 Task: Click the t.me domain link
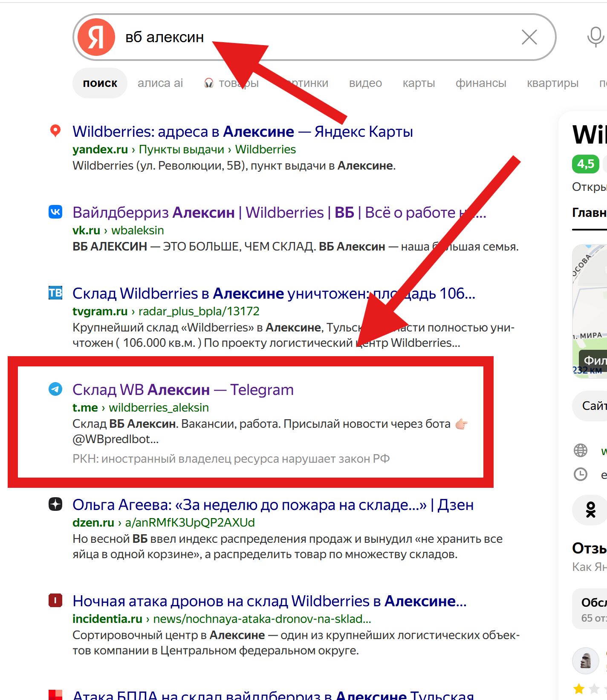[x=85, y=408]
